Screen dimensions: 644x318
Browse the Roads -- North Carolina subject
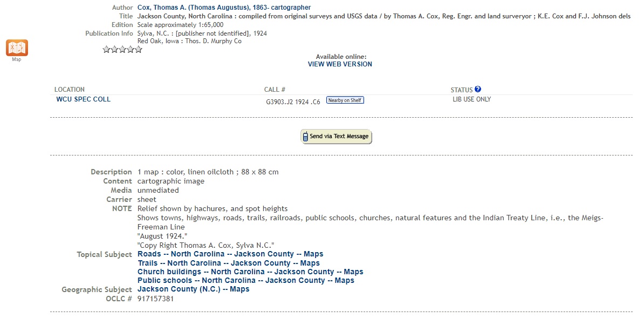tap(230, 254)
